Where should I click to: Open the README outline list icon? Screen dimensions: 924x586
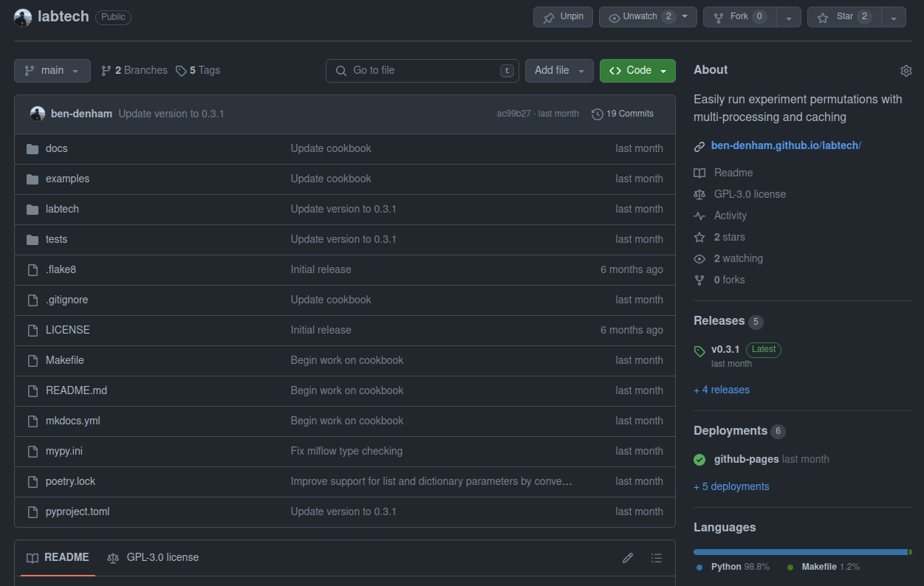pos(657,558)
